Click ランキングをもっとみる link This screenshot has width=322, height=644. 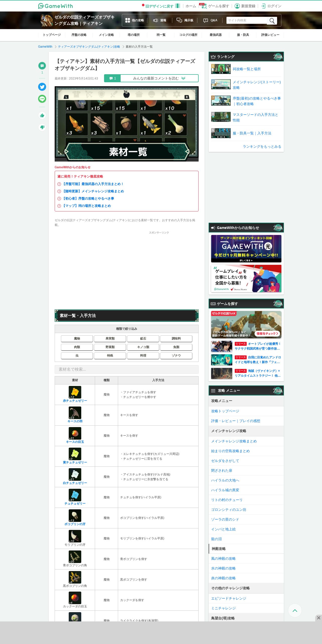click(x=262, y=146)
